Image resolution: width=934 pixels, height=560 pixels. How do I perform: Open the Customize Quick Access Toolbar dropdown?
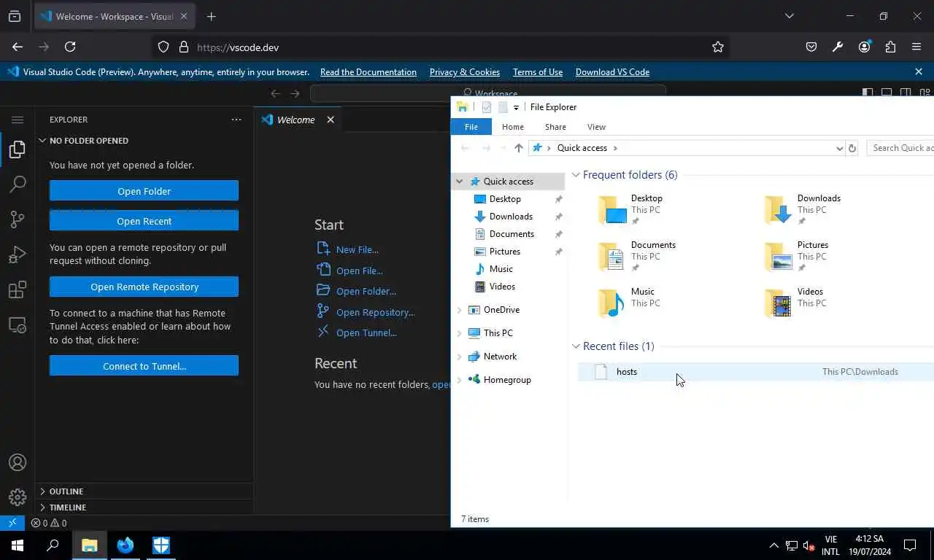[x=516, y=107]
